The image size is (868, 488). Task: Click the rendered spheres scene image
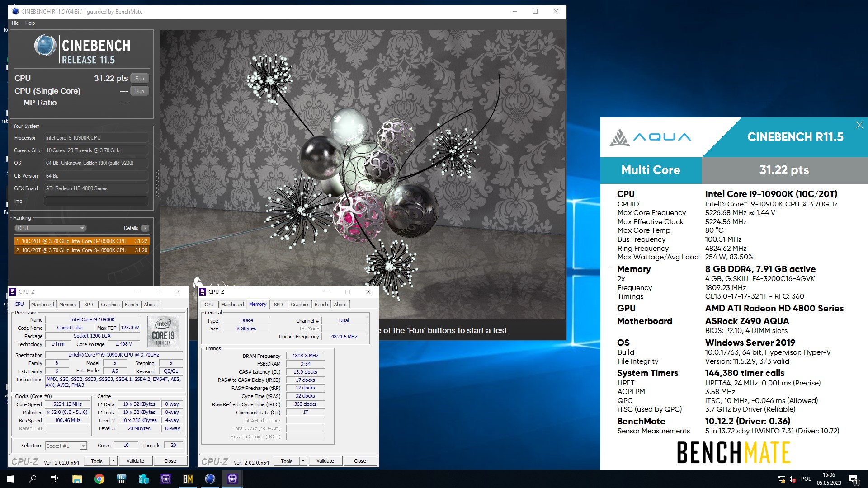point(363,175)
